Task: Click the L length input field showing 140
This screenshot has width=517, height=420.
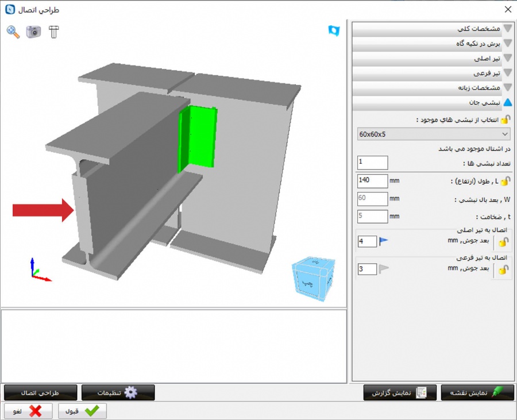Action: [x=372, y=181]
